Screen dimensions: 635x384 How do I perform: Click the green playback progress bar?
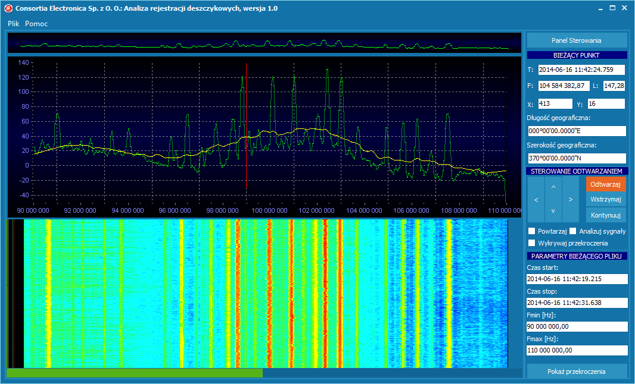point(135,373)
